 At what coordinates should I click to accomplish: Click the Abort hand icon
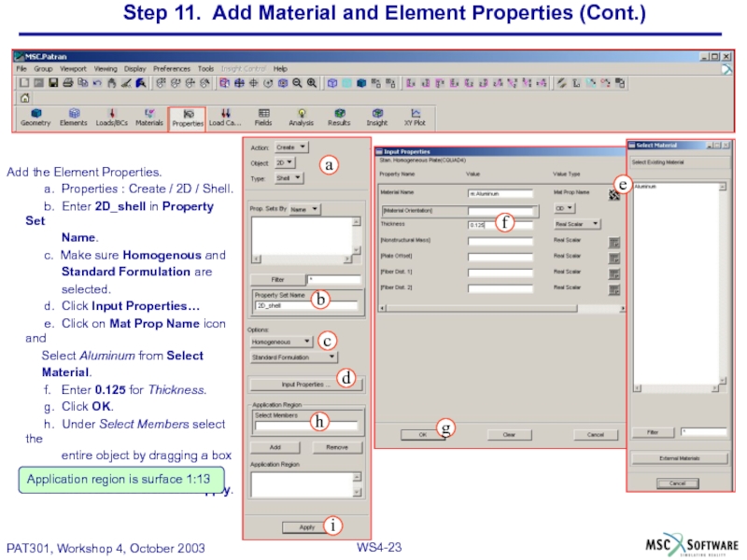tap(111, 83)
